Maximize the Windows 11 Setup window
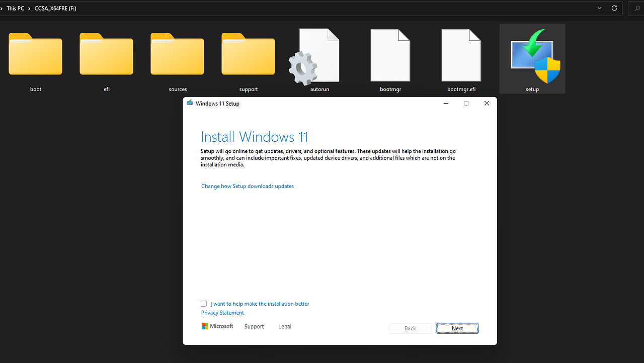 (x=466, y=103)
